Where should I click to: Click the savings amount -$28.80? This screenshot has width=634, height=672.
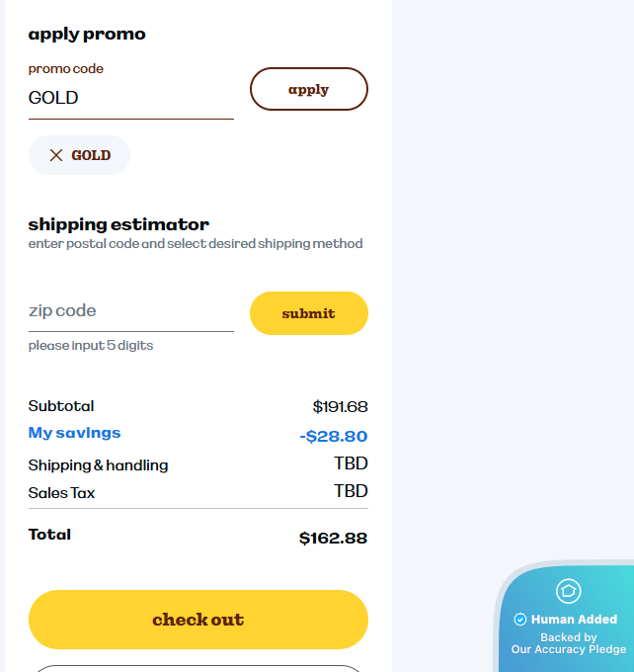(333, 436)
